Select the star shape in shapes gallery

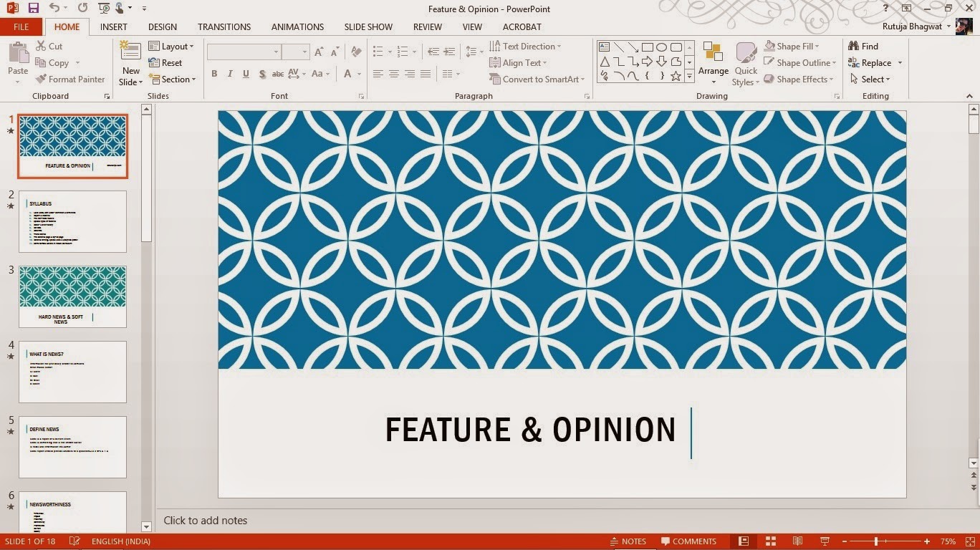point(676,76)
